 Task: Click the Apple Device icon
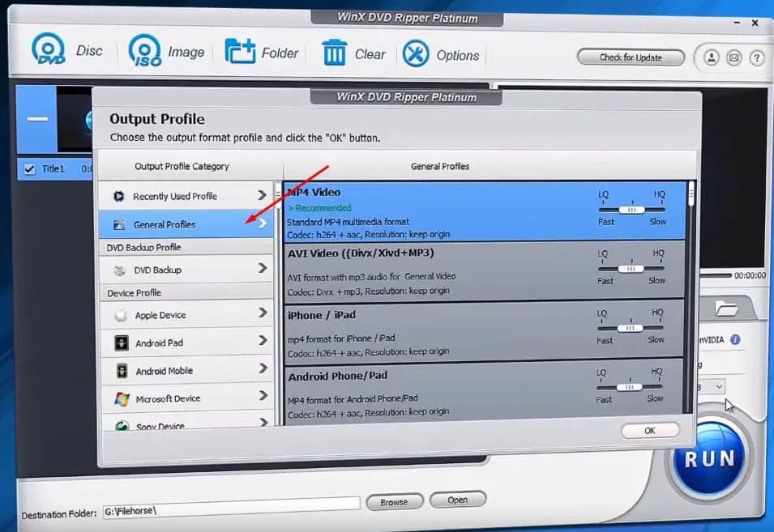[x=121, y=315]
